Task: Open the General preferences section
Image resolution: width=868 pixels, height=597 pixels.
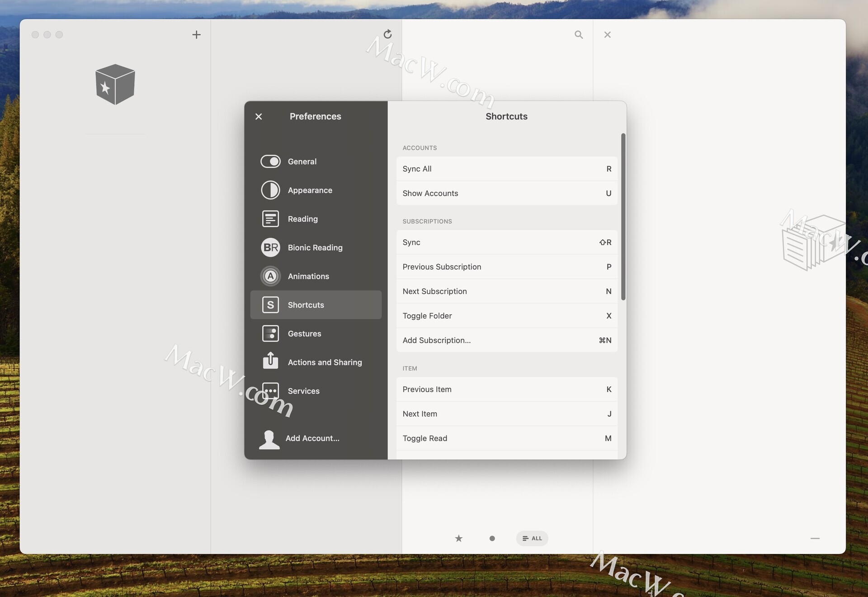Action: [316, 161]
